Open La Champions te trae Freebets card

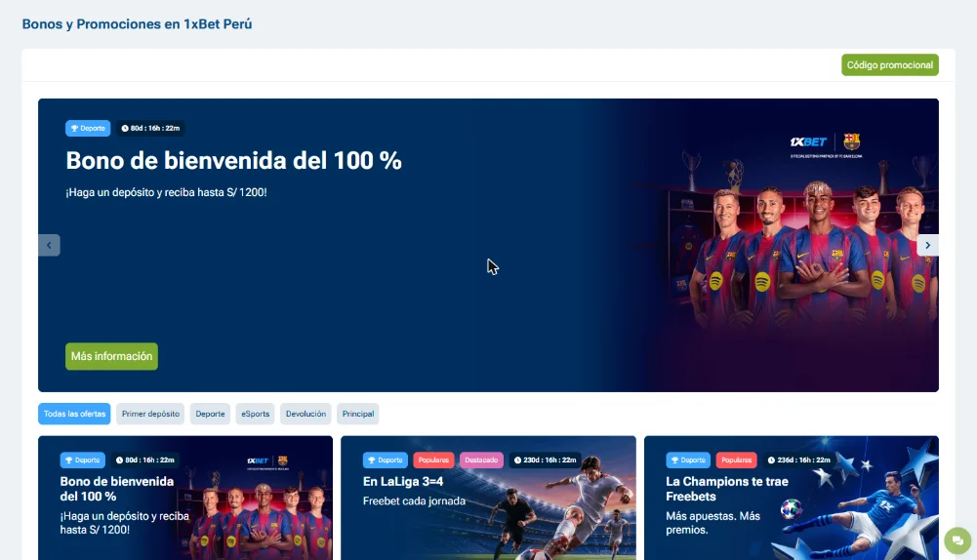pyautogui.click(x=792, y=498)
